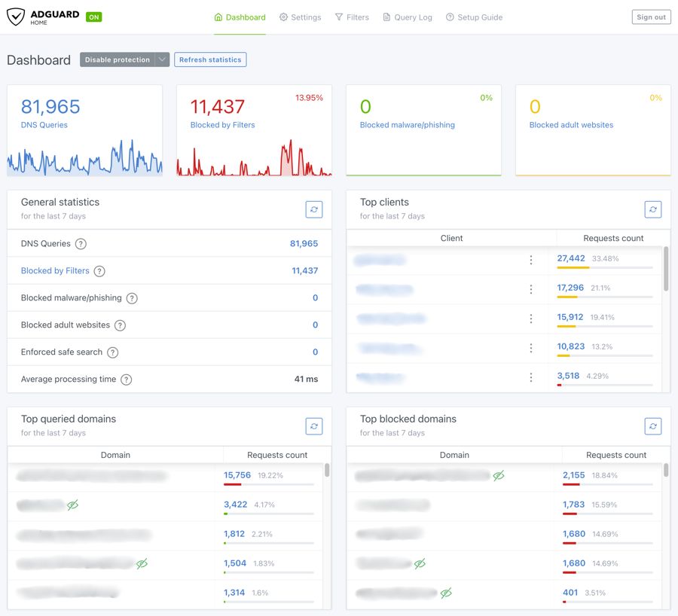Go to the Query Log tab
This screenshot has width=678, height=616.
[x=408, y=17]
